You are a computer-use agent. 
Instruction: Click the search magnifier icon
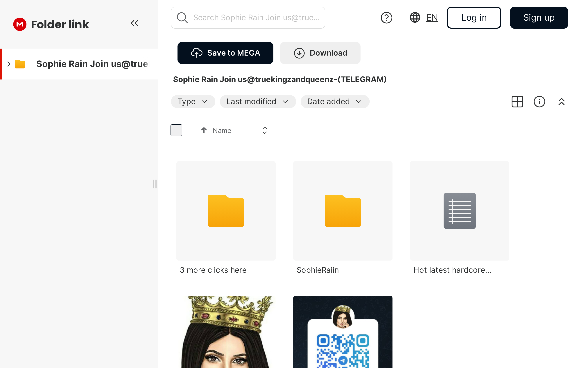point(182,17)
